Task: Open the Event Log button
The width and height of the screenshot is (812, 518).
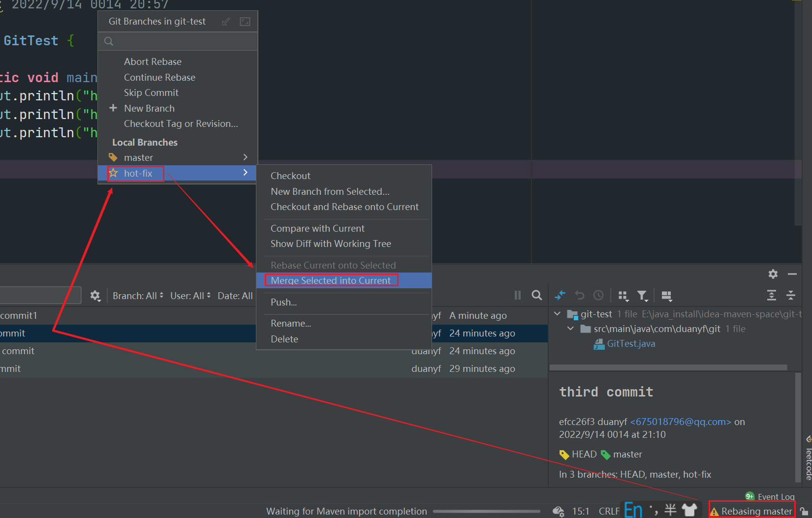Action: 776,497
